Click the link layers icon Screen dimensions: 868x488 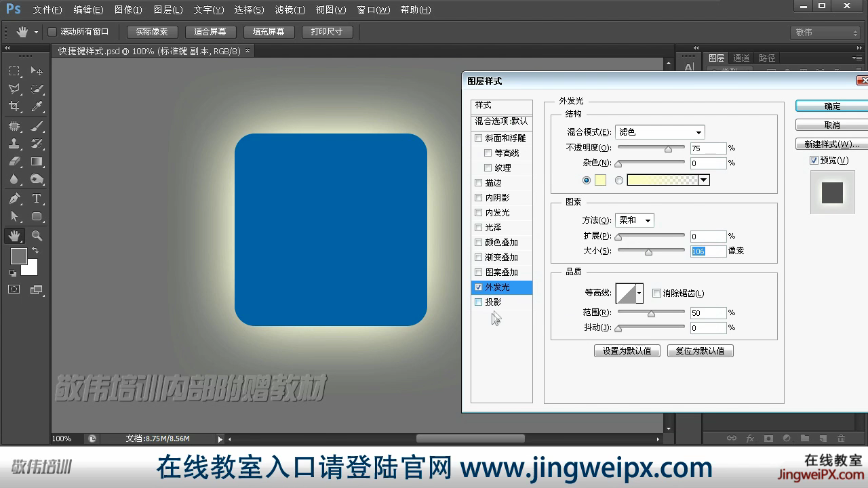click(x=732, y=439)
